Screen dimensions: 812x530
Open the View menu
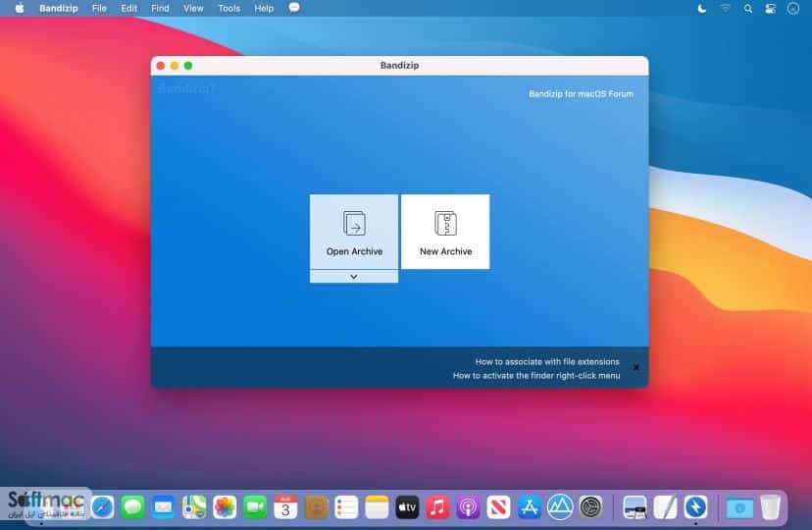click(x=193, y=8)
